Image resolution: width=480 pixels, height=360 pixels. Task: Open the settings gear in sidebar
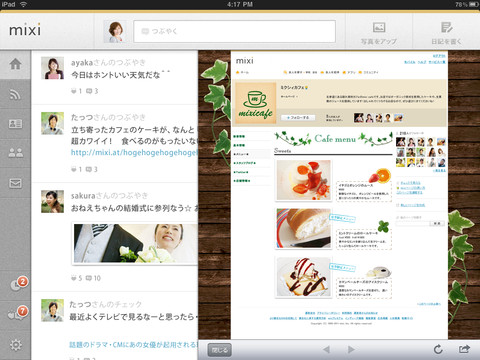tap(15, 345)
